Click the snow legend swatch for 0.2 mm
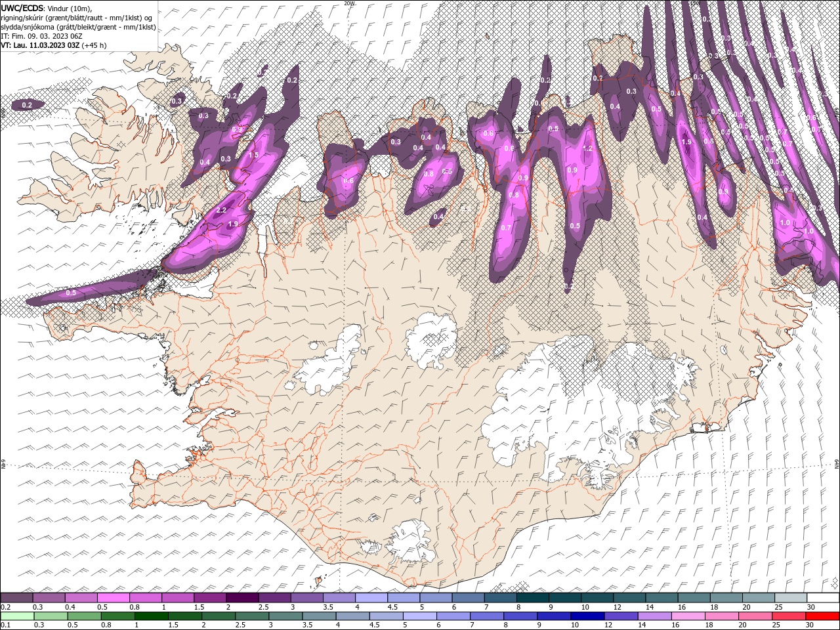Screen dimensions: 840x630 (16, 598)
